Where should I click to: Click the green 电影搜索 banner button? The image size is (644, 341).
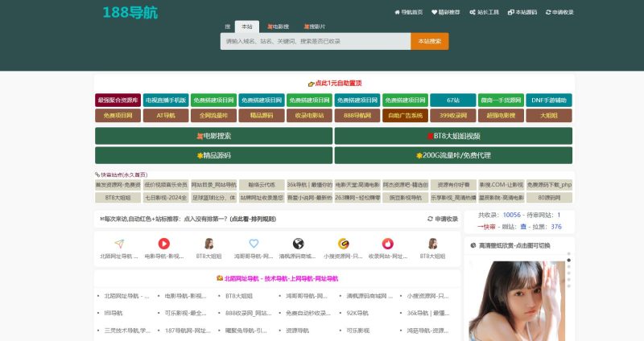(213, 136)
